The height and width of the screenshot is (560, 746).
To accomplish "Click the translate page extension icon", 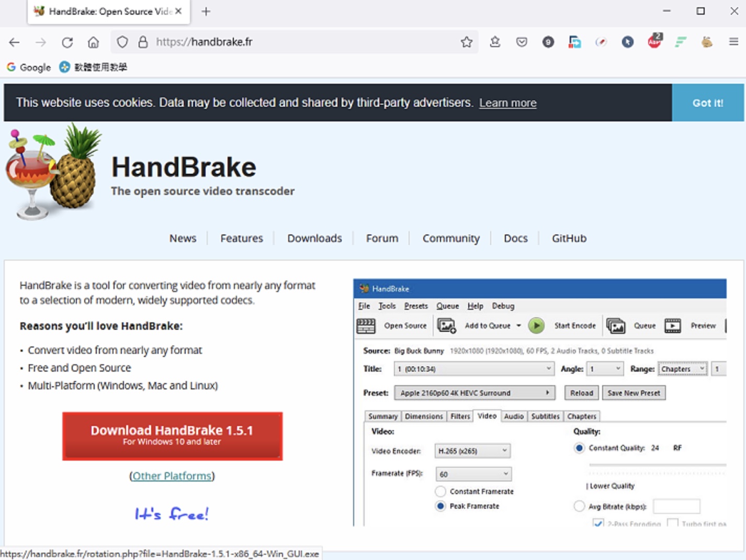I will pyautogui.click(x=574, y=42).
